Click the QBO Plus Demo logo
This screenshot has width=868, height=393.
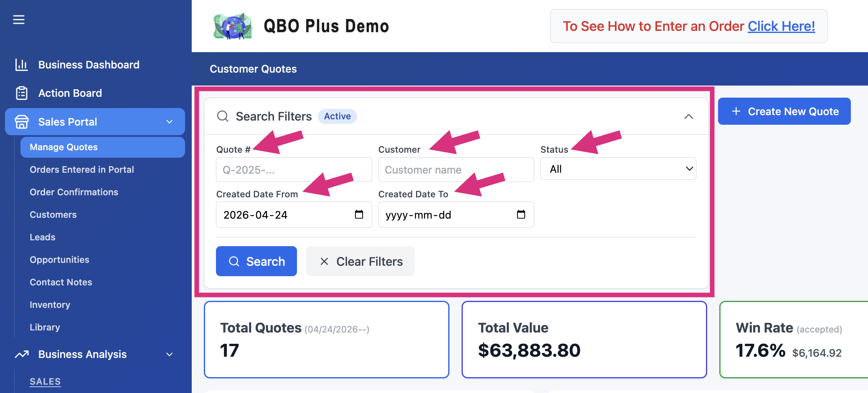[233, 26]
